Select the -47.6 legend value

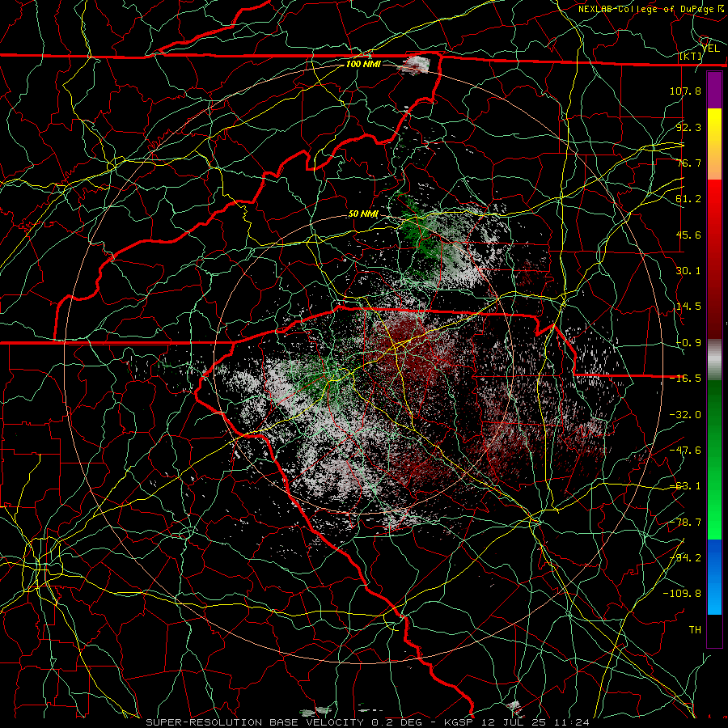[x=685, y=451]
